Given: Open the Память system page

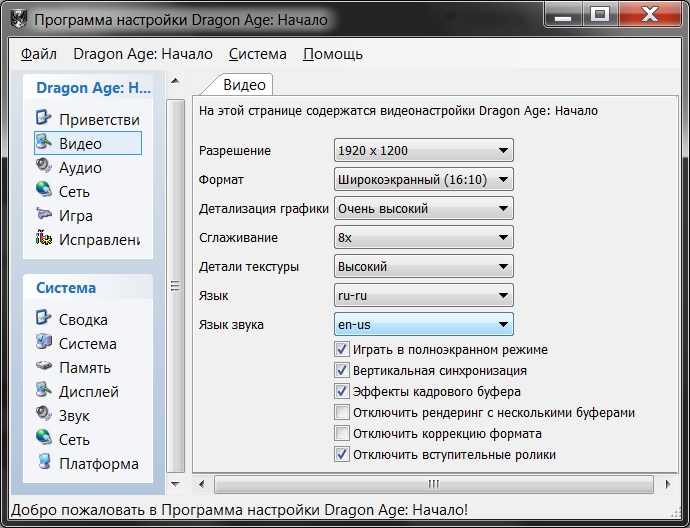Looking at the screenshot, I should (x=85, y=368).
